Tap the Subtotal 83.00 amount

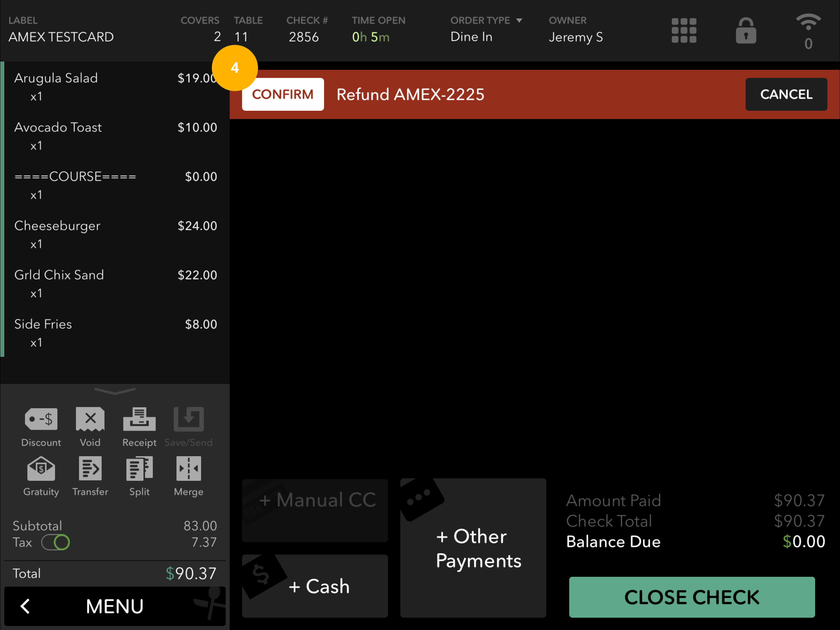pyautogui.click(x=200, y=526)
